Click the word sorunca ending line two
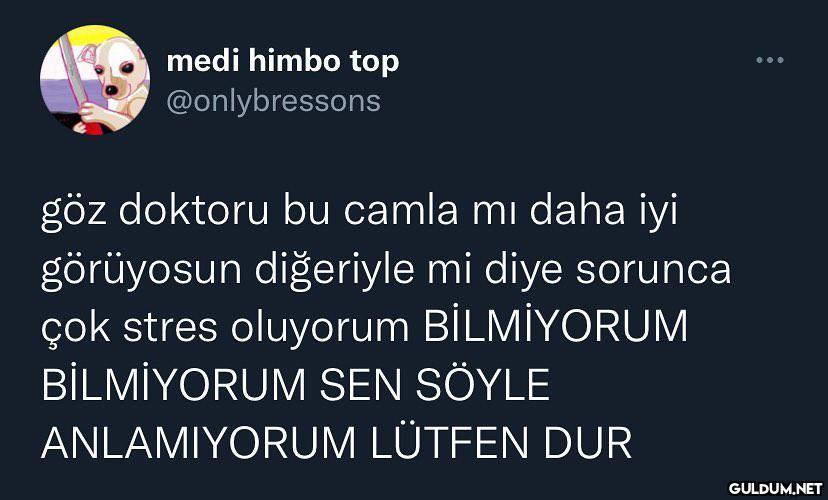 point(653,271)
